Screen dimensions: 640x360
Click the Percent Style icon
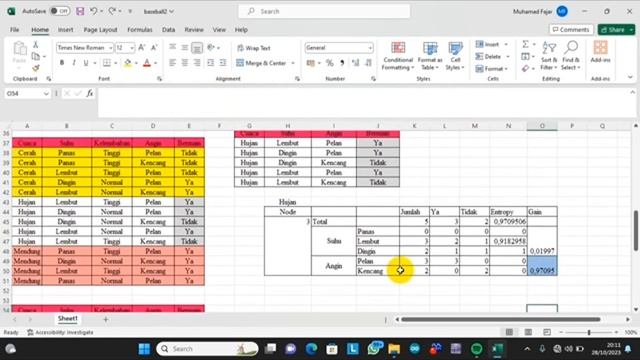(329, 63)
